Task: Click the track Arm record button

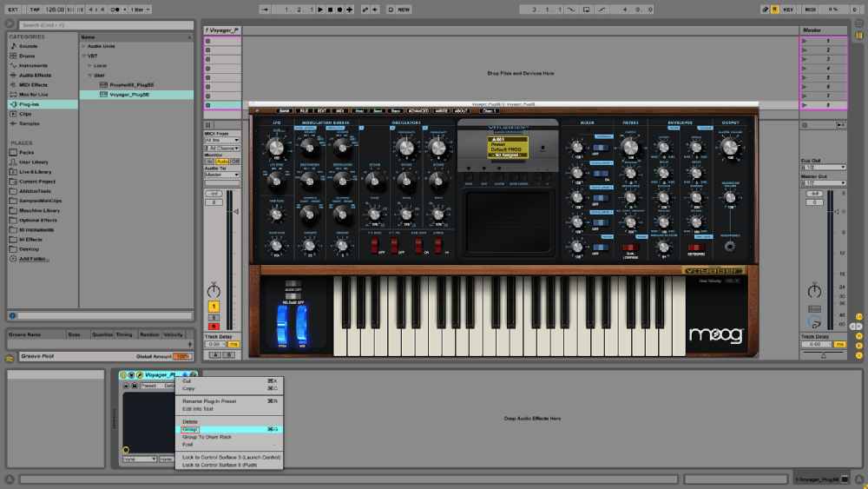Action: pos(214,327)
